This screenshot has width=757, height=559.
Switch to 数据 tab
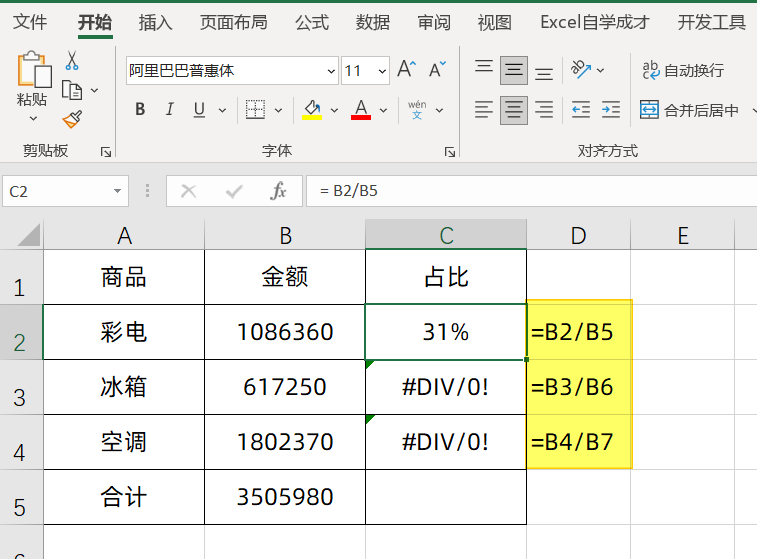tap(373, 22)
